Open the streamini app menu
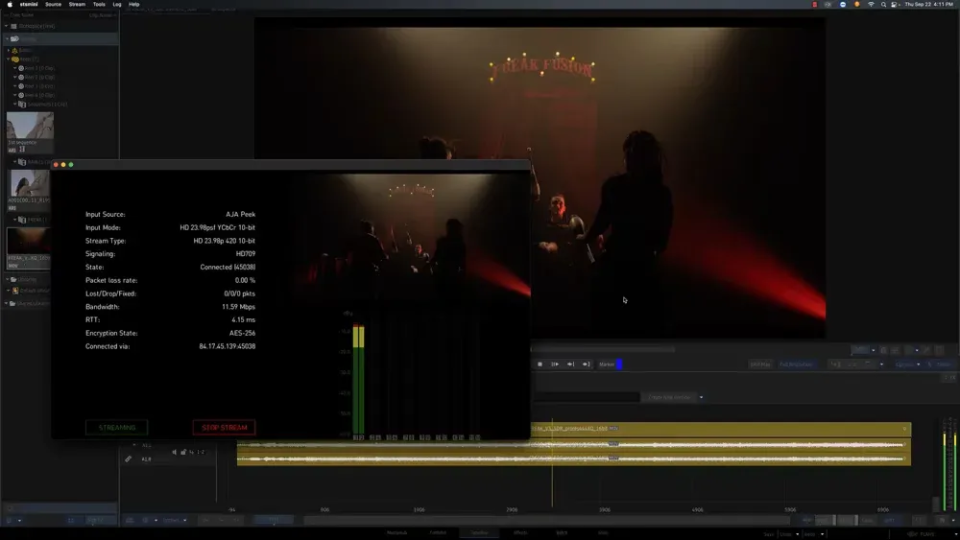The height and width of the screenshot is (540, 960). (29, 4)
